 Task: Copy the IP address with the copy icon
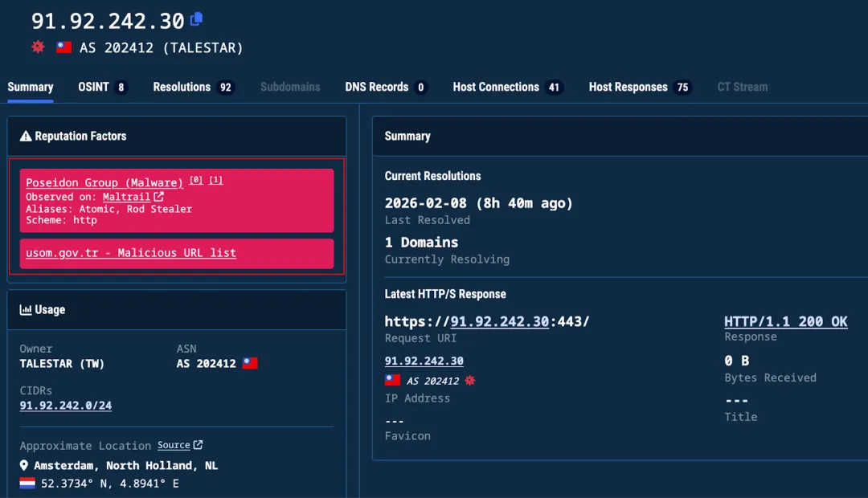[x=197, y=18]
